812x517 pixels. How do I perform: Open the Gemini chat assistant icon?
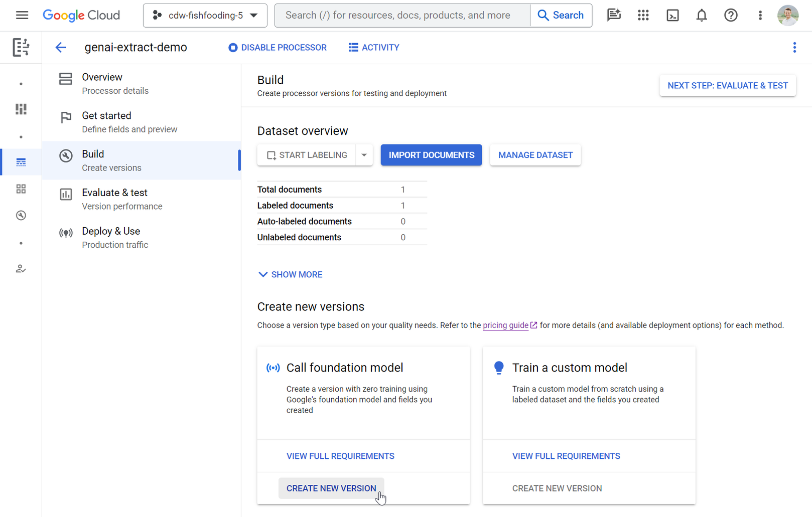[x=614, y=16]
